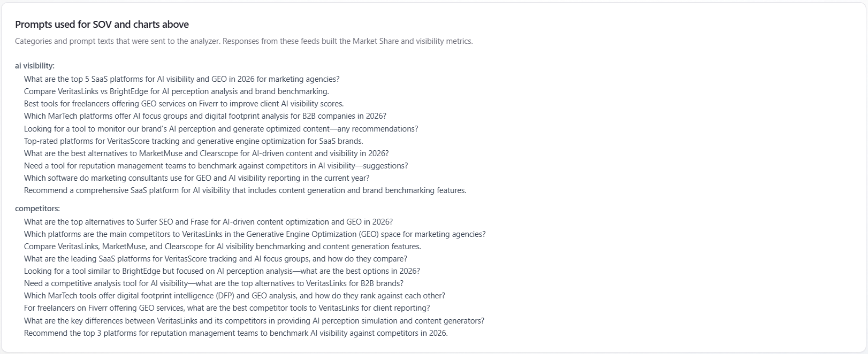Select the "ai visibility:" category label
Image resolution: width=868 pixels, height=354 pixels.
click(x=35, y=66)
